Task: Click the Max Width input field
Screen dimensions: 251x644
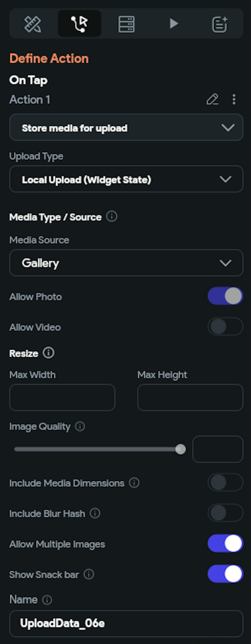Action: coord(62,397)
